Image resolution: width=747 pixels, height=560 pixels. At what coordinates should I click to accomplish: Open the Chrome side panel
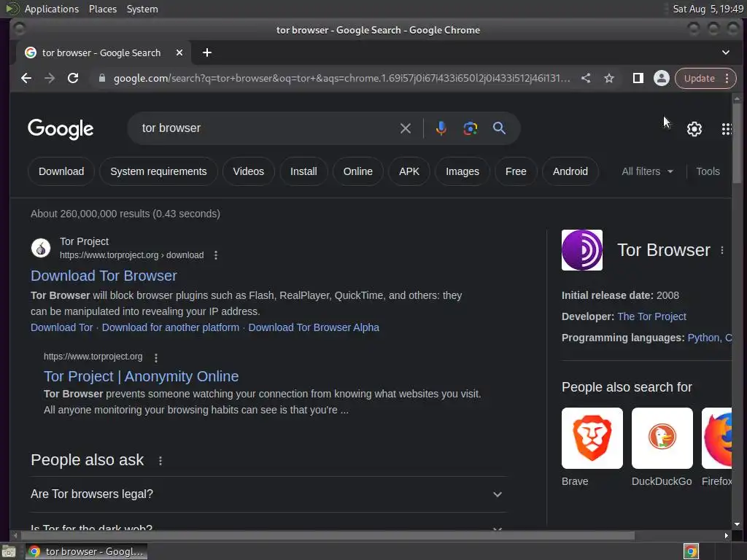(638, 79)
